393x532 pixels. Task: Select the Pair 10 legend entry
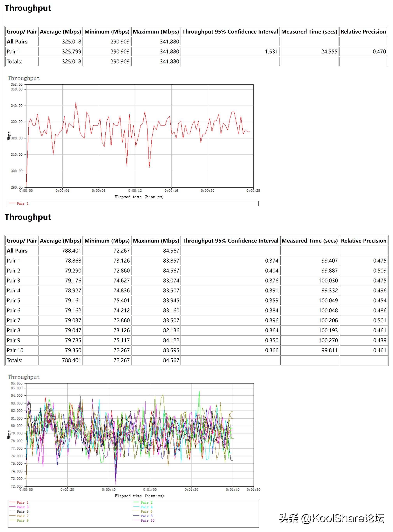147,520
